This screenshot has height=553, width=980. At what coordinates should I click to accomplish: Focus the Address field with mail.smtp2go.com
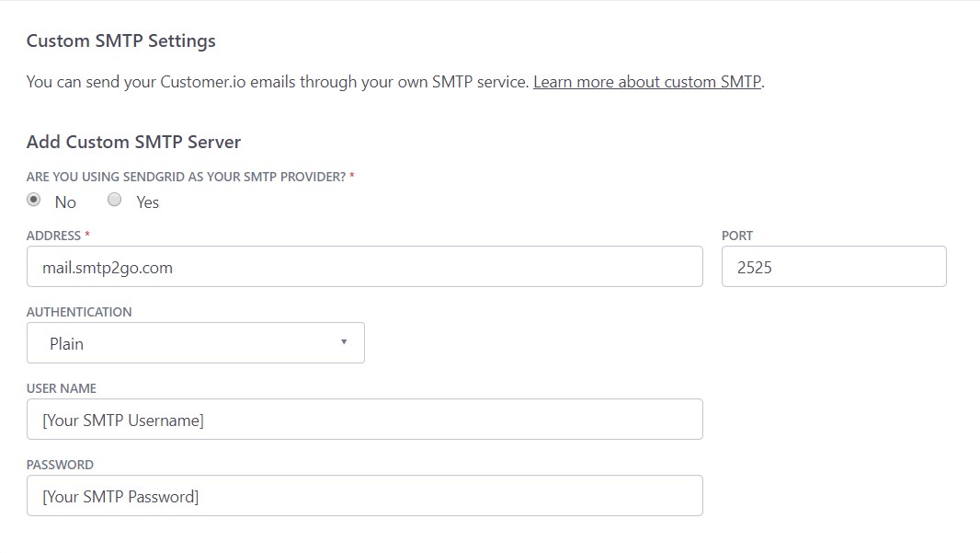(364, 267)
